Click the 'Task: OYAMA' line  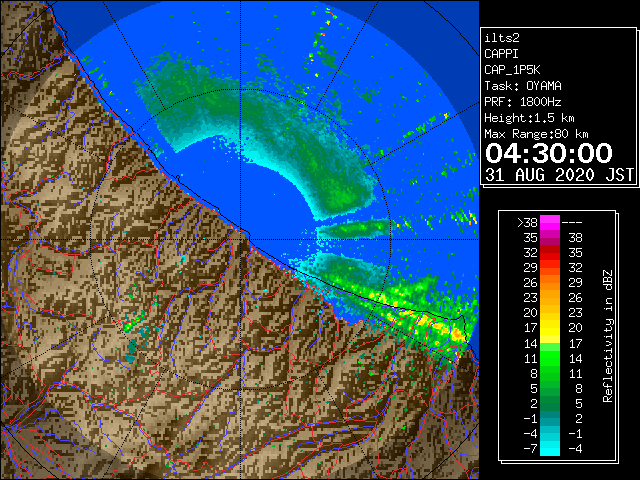523,86
